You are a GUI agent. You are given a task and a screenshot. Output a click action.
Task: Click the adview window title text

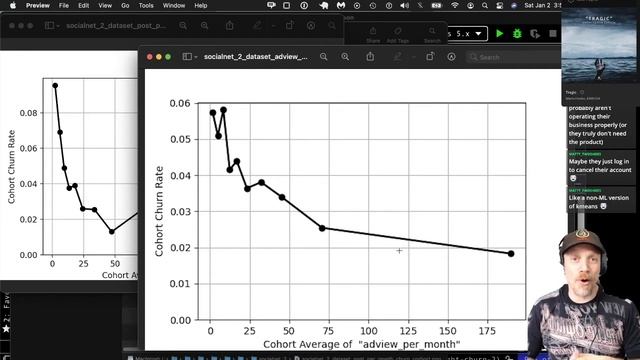pos(256,57)
